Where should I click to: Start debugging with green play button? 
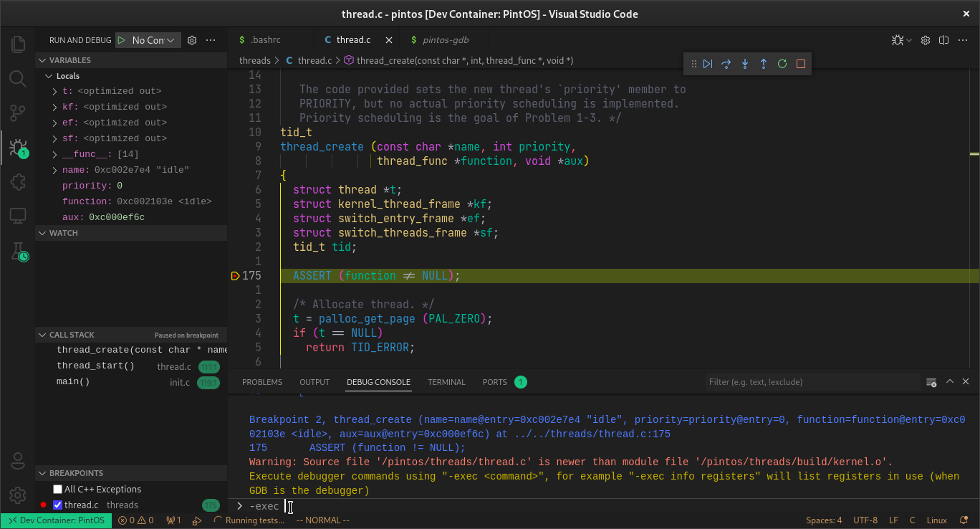(x=122, y=40)
